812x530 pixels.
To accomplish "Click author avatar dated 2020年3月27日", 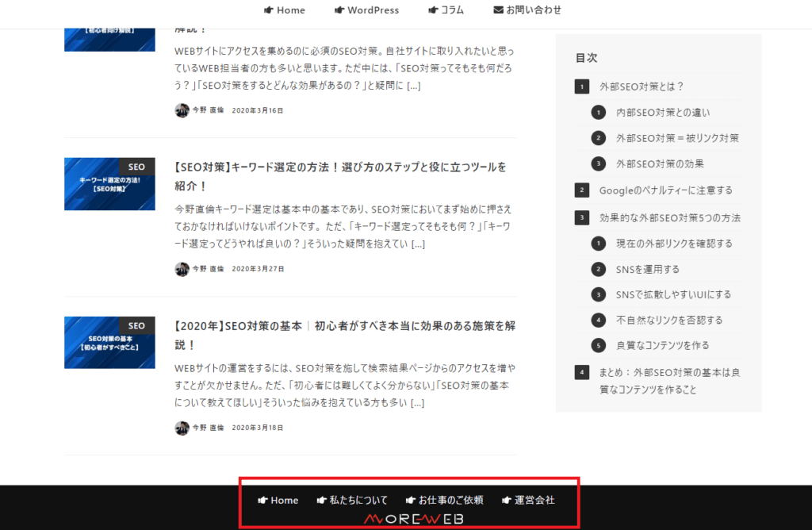I will pyautogui.click(x=182, y=269).
